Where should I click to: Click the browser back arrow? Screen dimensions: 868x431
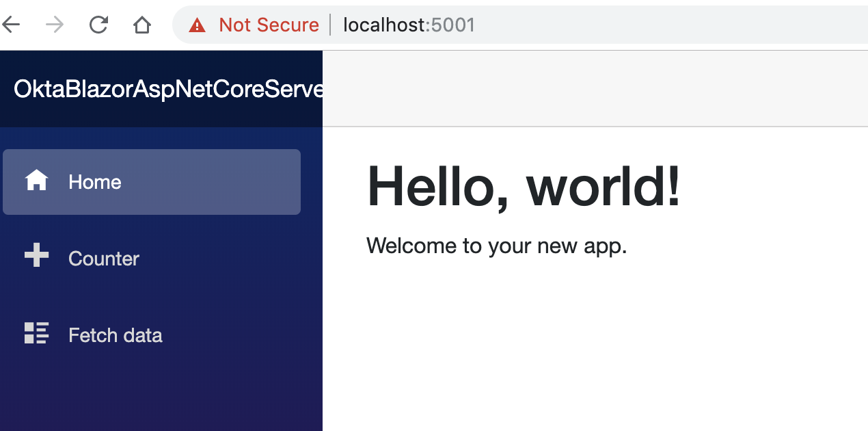tap(12, 25)
